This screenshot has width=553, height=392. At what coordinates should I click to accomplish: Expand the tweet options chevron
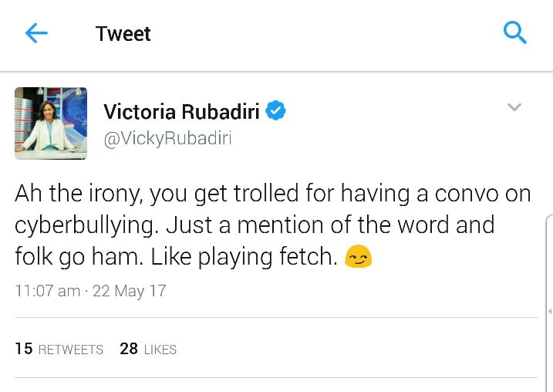coord(514,107)
